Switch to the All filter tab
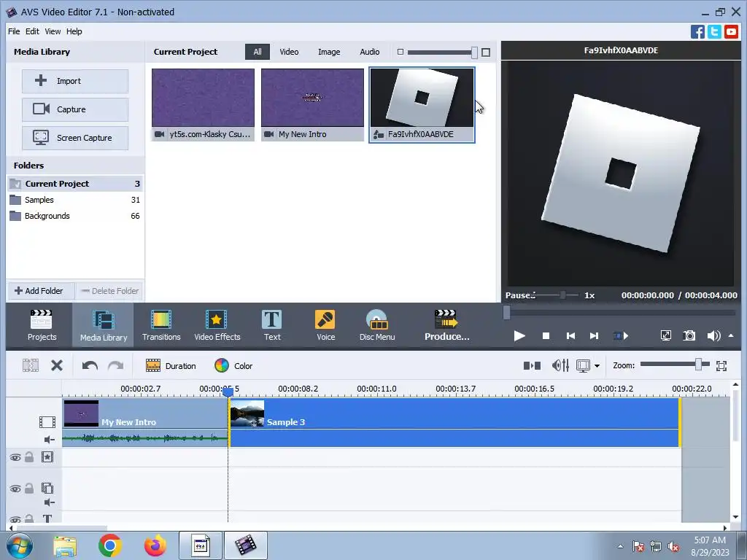The width and height of the screenshot is (747, 560). pos(258,52)
